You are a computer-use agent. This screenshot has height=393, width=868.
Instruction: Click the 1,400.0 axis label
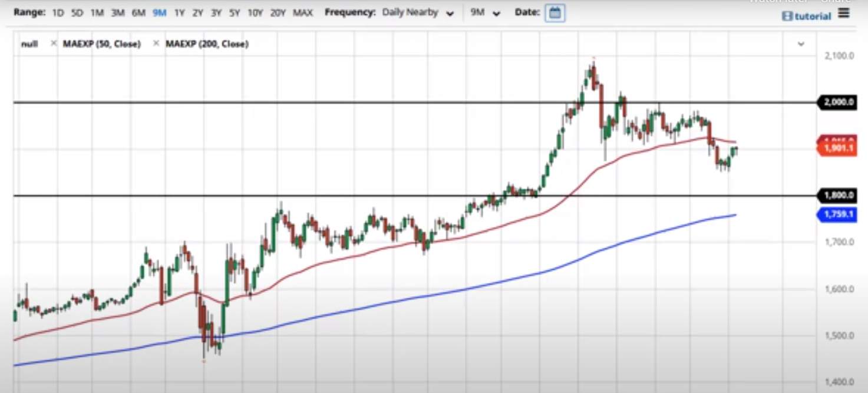[839, 382]
